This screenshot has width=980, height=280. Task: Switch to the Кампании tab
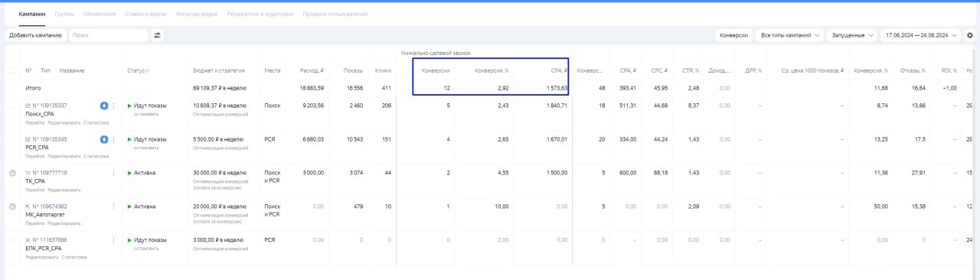point(32,14)
